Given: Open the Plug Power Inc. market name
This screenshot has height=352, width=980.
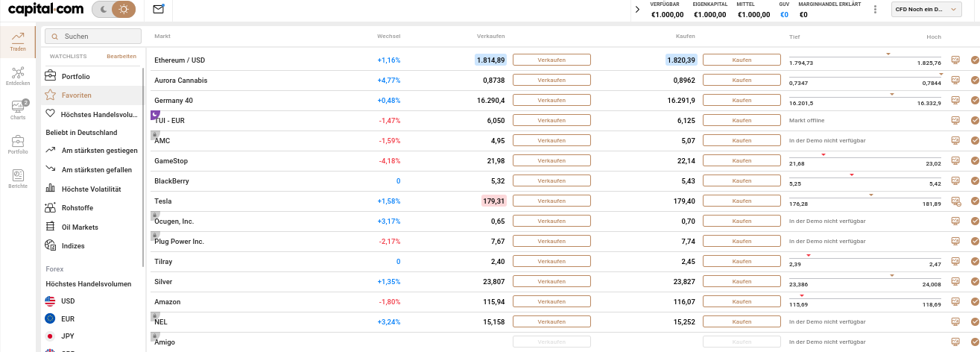Looking at the screenshot, I should click(179, 241).
